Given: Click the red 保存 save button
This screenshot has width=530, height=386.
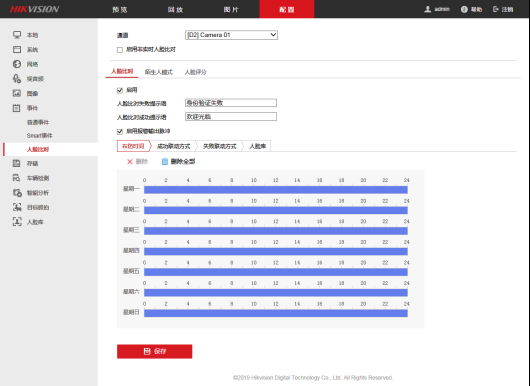Looking at the screenshot, I should (154, 351).
